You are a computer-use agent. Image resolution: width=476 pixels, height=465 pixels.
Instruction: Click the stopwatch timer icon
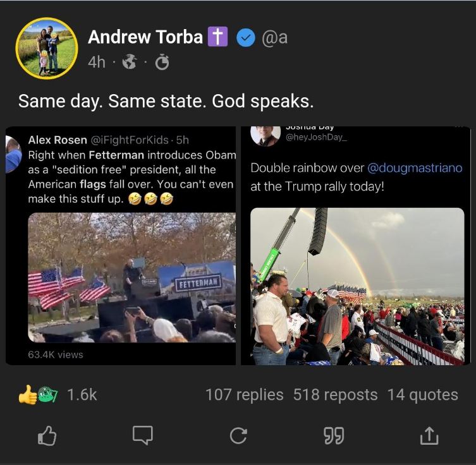[162, 63]
